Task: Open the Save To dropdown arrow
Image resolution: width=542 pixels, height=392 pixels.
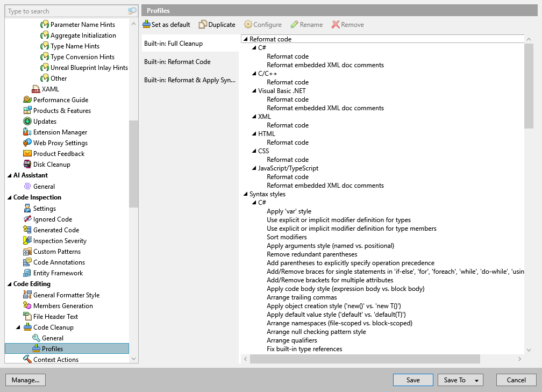Action: click(x=476, y=380)
